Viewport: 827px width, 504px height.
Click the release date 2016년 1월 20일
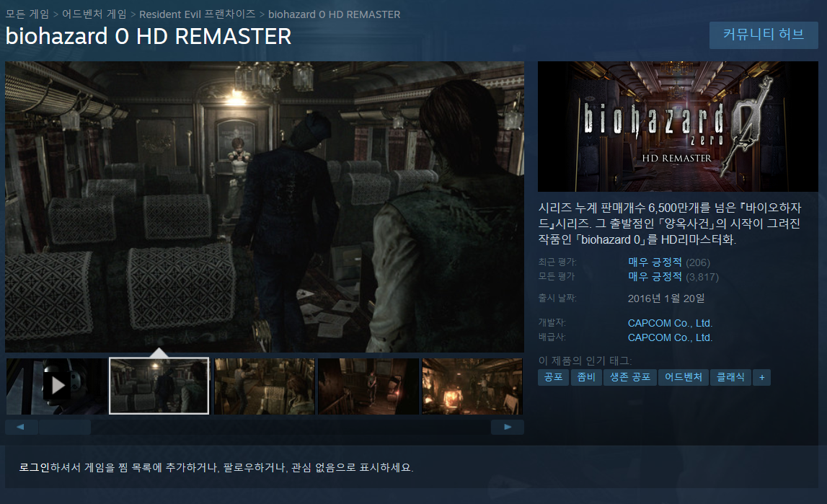(x=666, y=299)
